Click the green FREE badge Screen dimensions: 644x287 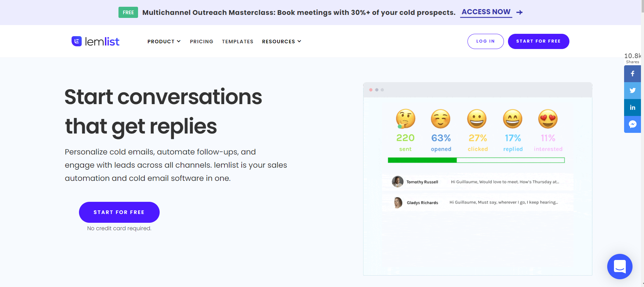(128, 13)
